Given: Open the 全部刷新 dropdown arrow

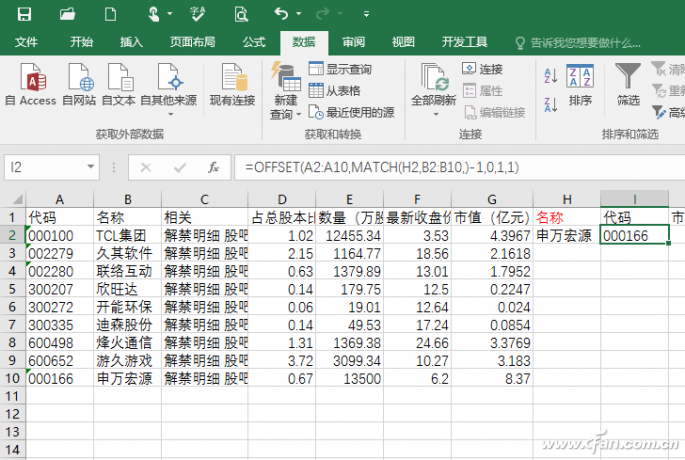Looking at the screenshot, I should click(436, 114).
